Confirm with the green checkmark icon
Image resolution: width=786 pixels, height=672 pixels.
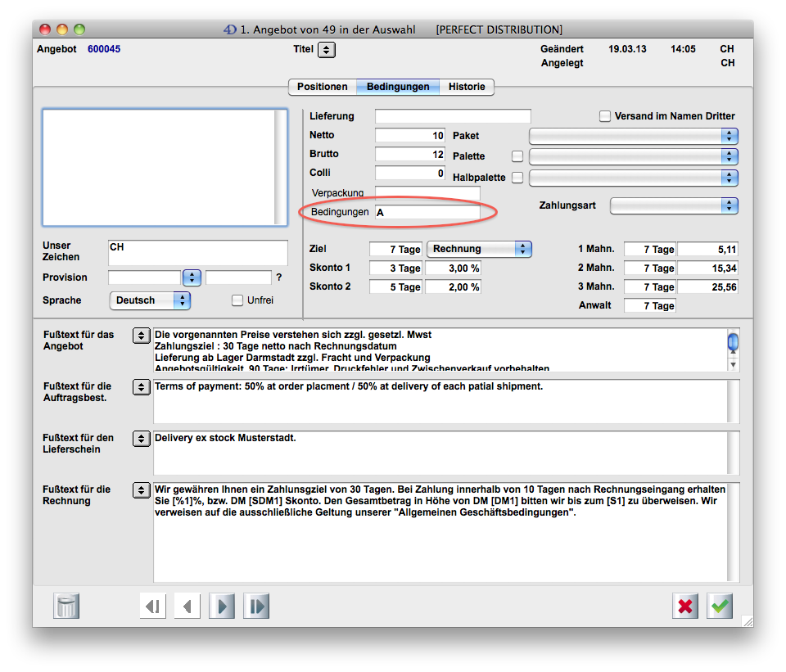tap(720, 606)
